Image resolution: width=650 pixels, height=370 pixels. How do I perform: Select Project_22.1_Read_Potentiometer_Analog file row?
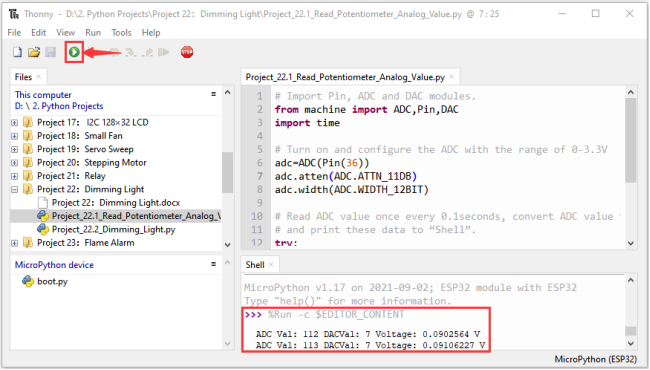tap(116, 216)
